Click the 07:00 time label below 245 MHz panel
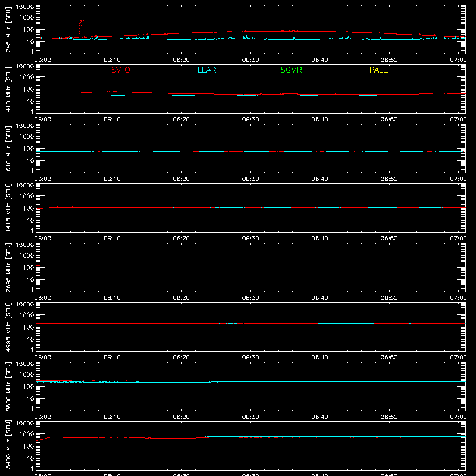 click(458, 60)
